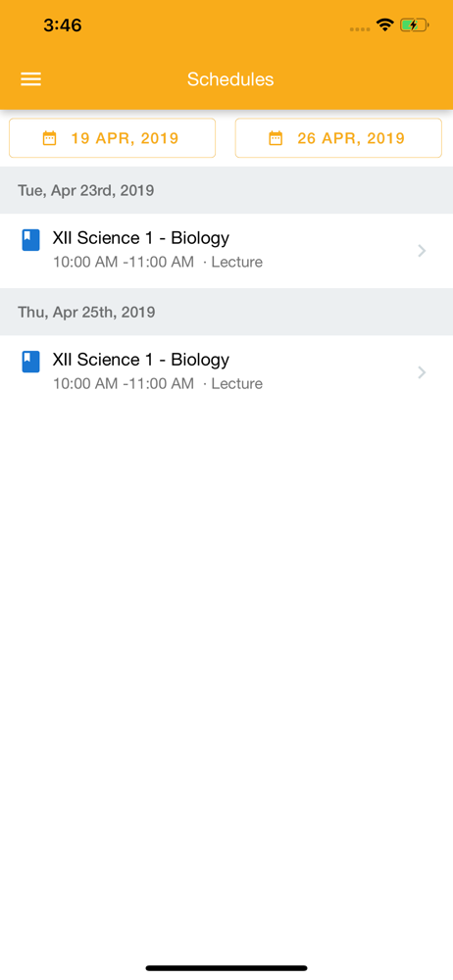Tap the cellular signal dots

[360, 28]
